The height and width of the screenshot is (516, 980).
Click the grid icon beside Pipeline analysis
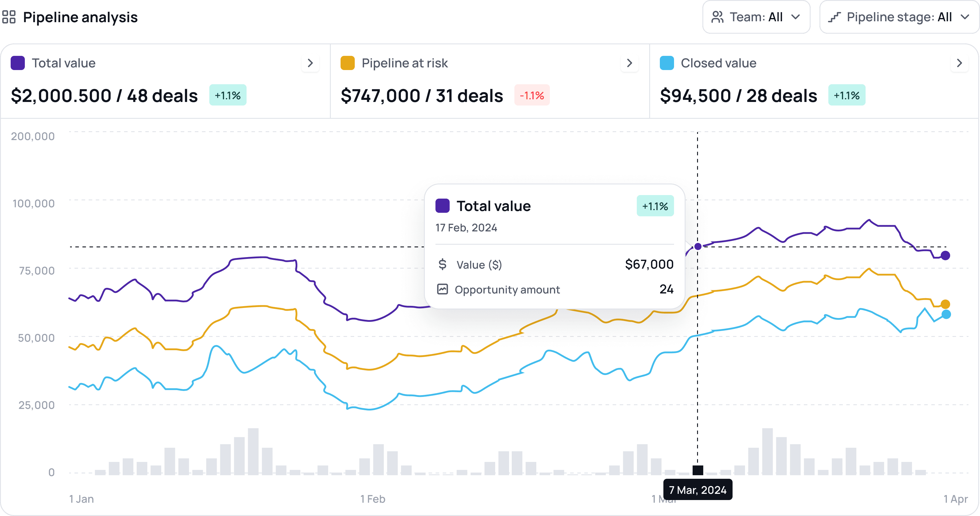point(9,17)
